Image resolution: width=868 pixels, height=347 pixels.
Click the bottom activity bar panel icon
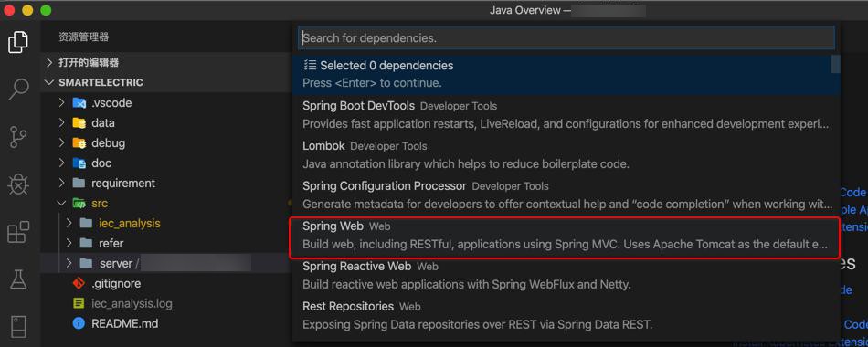click(x=18, y=327)
